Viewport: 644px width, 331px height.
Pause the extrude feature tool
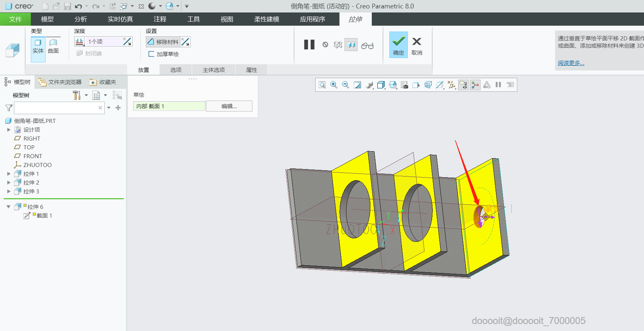pos(309,45)
